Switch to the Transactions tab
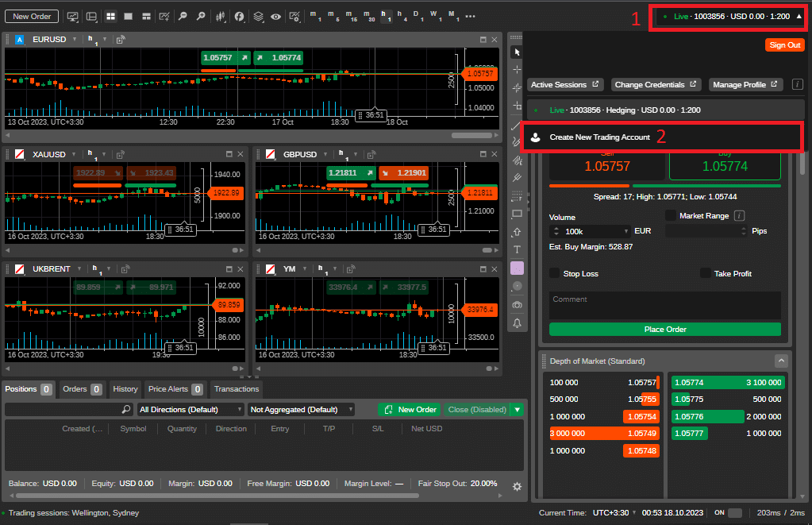812x525 pixels. coord(237,388)
